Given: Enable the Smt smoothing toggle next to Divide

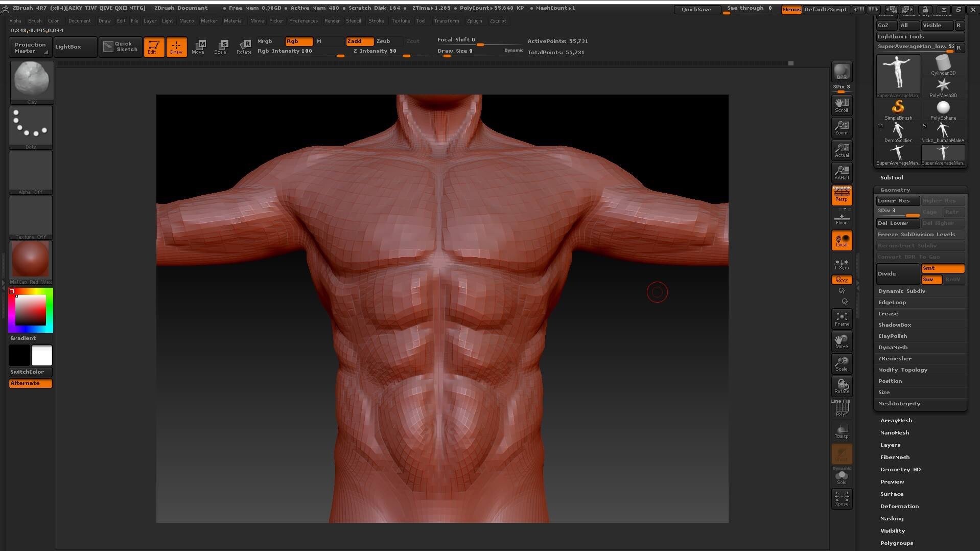Looking at the screenshot, I should tap(942, 268).
